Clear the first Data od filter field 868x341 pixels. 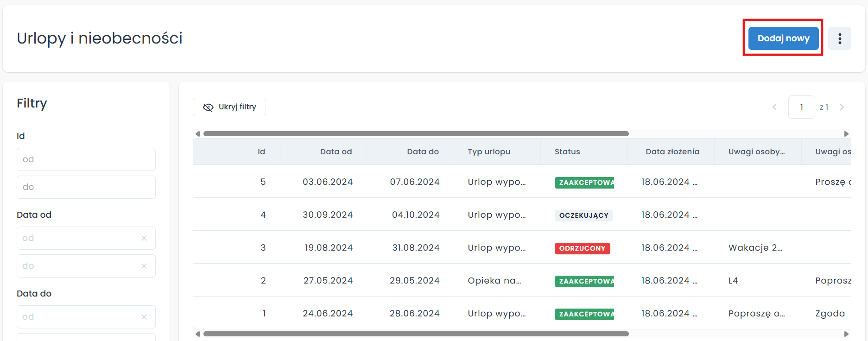click(x=144, y=238)
